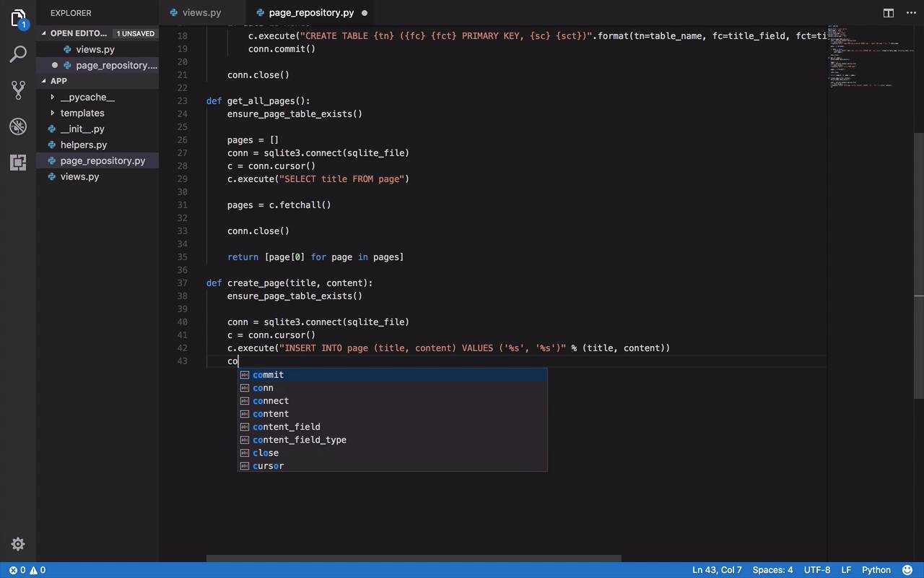Choose the content_field autocomplete suggestion
This screenshot has width=924, height=578.
point(393,427)
